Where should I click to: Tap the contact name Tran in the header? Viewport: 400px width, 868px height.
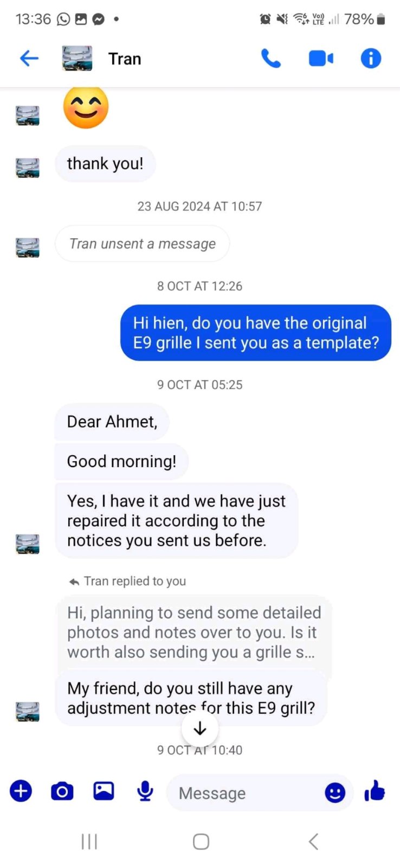(x=125, y=59)
